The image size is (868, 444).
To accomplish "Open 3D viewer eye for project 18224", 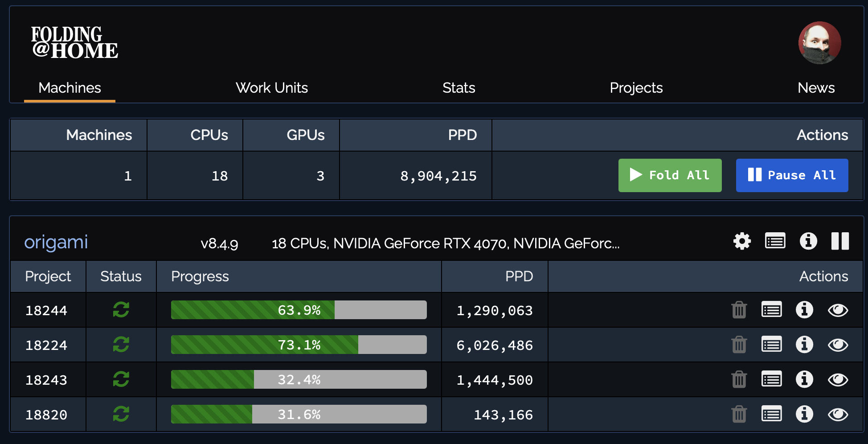I will tap(838, 345).
